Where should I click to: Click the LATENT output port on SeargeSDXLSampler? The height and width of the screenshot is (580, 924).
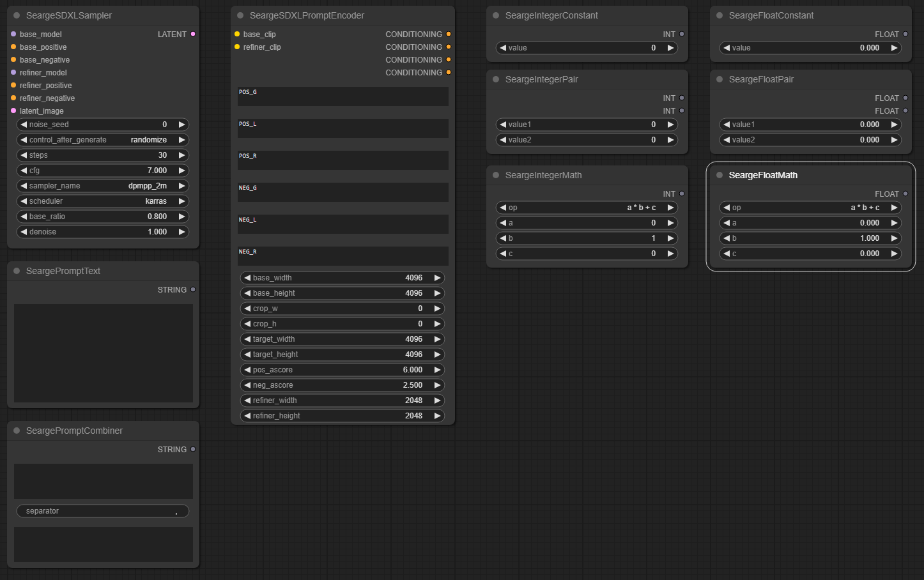tap(193, 34)
